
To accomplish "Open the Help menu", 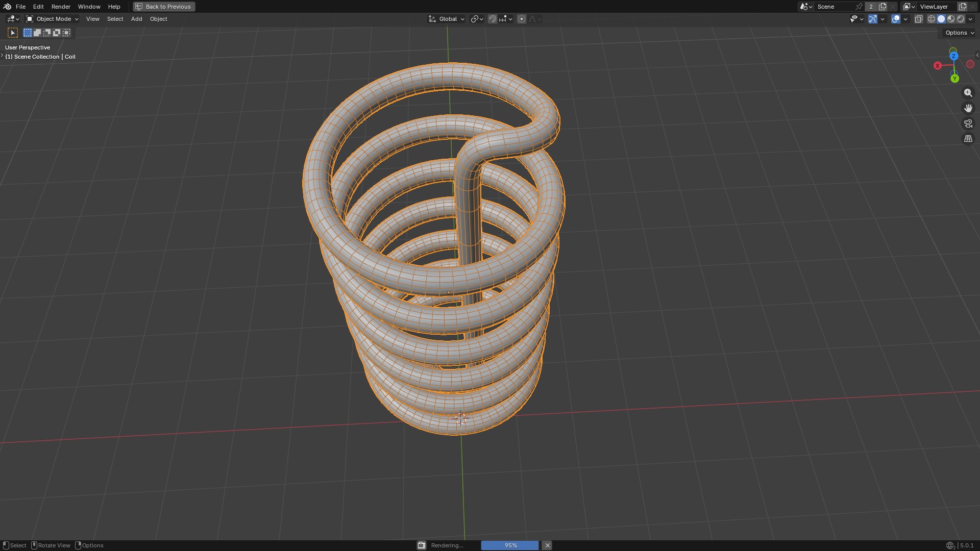I will click(x=114, y=7).
